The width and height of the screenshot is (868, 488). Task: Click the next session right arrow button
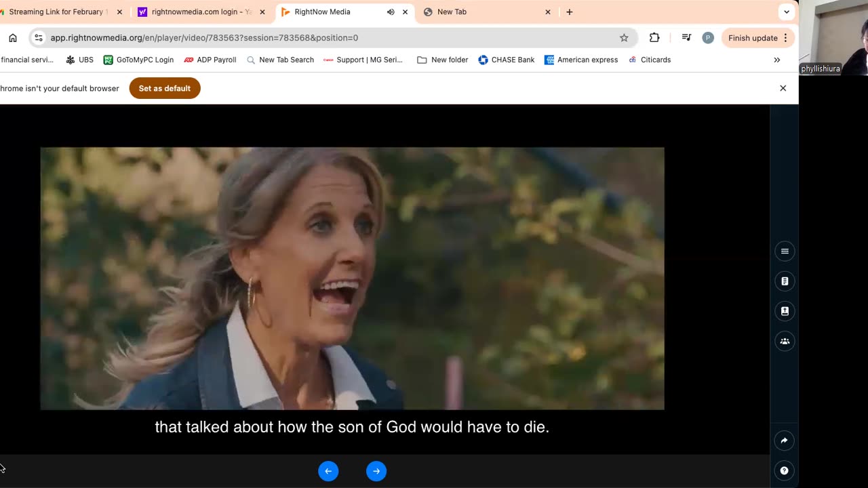tap(376, 471)
